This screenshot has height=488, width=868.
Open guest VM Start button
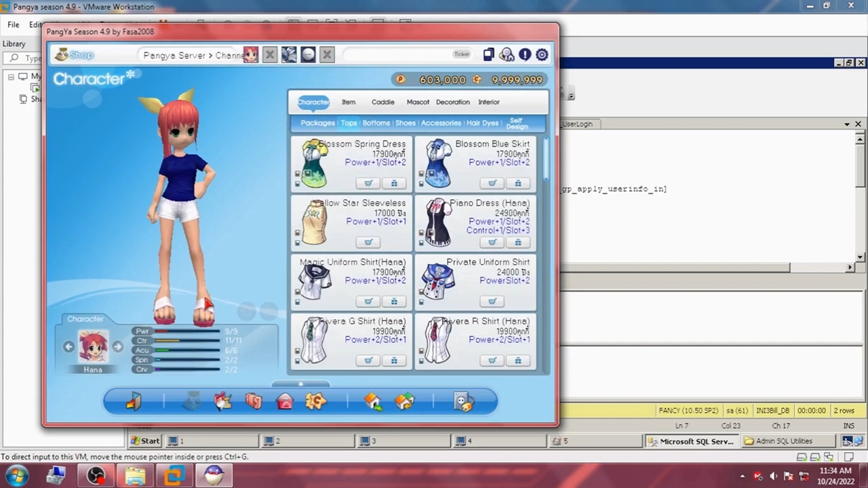pyautogui.click(x=144, y=441)
